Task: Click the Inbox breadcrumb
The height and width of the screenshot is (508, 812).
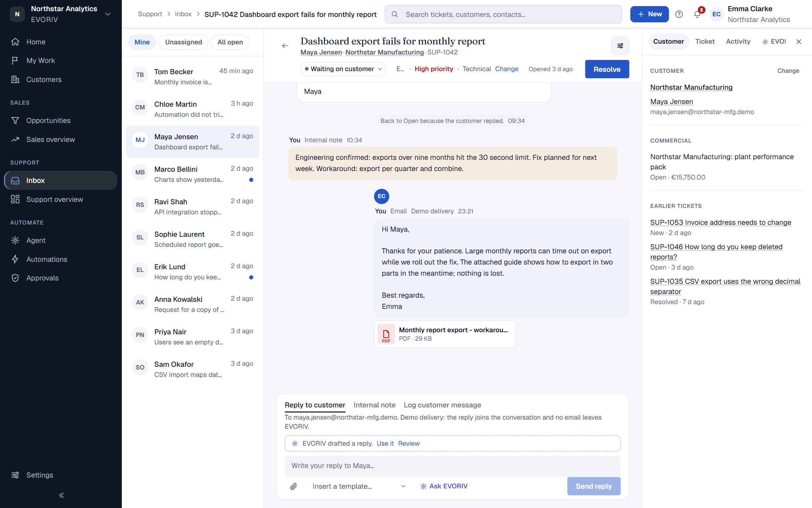Action: (x=183, y=14)
